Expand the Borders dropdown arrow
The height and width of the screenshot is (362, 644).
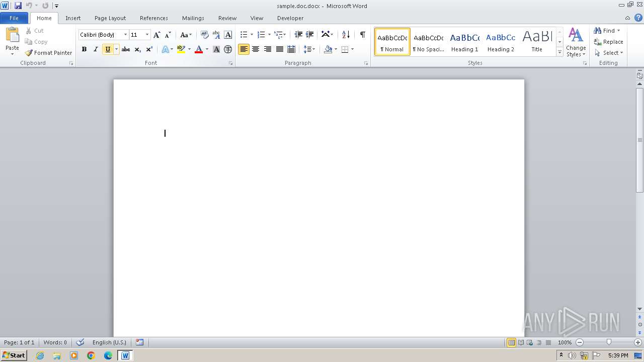(352, 49)
